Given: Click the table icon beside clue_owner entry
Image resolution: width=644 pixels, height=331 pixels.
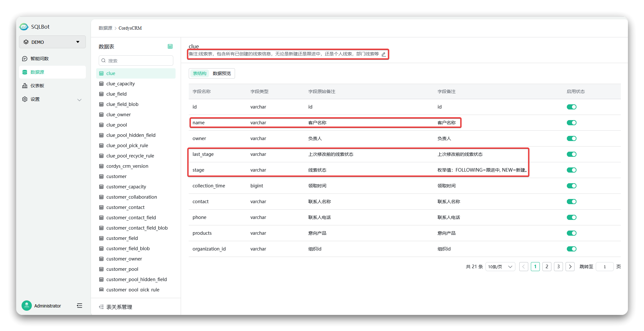Looking at the screenshot, I should 101,114.
